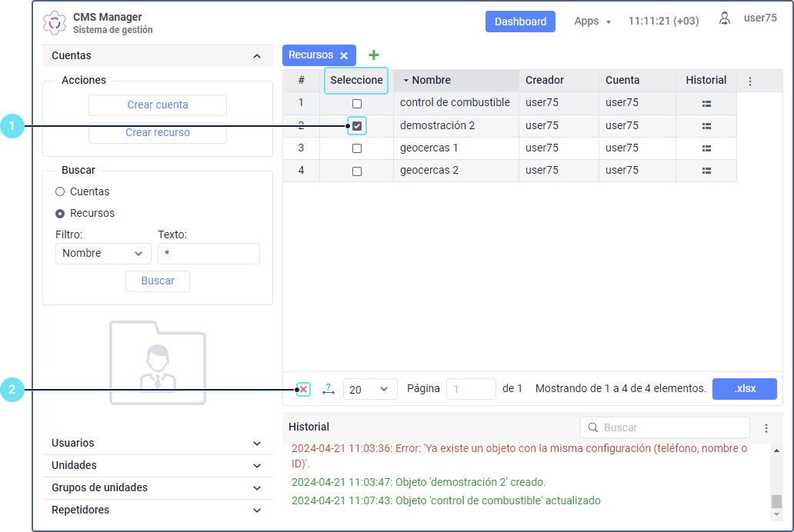794x532 pixels.
Task: Open the Historial panel options menu
Action: 766,428
